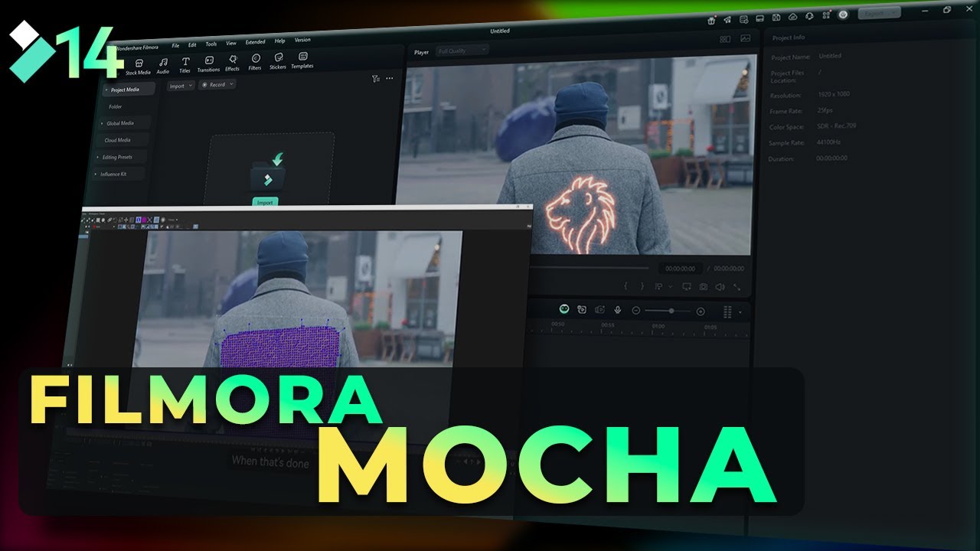The image size is (980, 551).
Task: Click the AI copilot robot icon
Action: [564, 309]
